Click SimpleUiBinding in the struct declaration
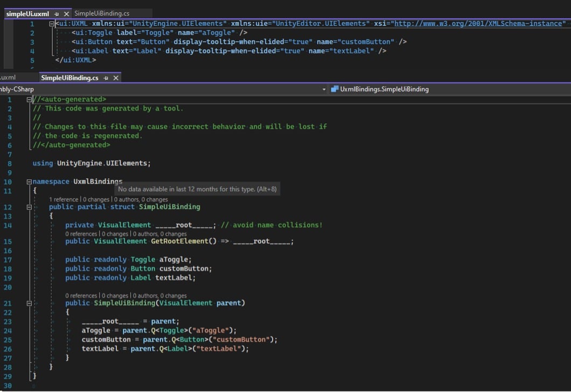Image resolution: width=571 pixels, height=392 pixels. (x=170, y=207)
